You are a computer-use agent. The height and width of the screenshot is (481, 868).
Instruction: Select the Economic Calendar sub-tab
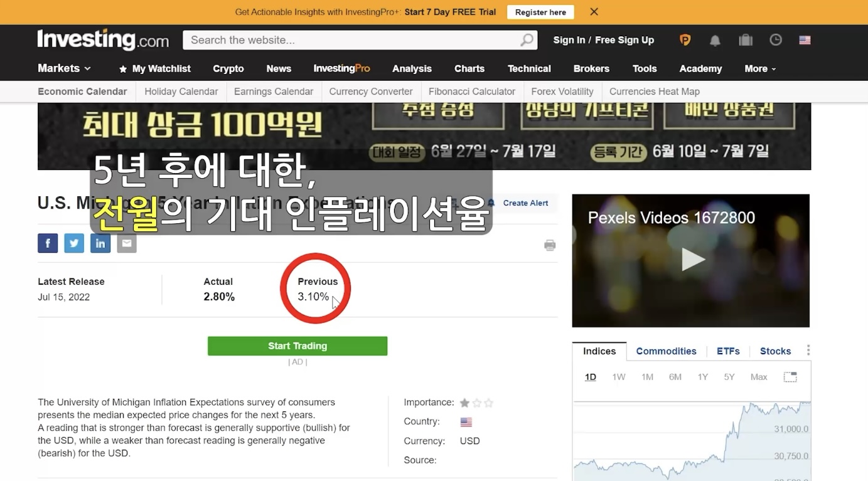(82, 92)
